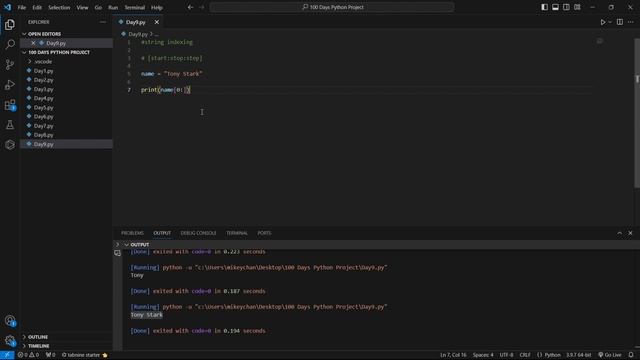Open the Explorer view in activity bar
The width and height of the screenshot is (640, 360).
click(10, 24)
